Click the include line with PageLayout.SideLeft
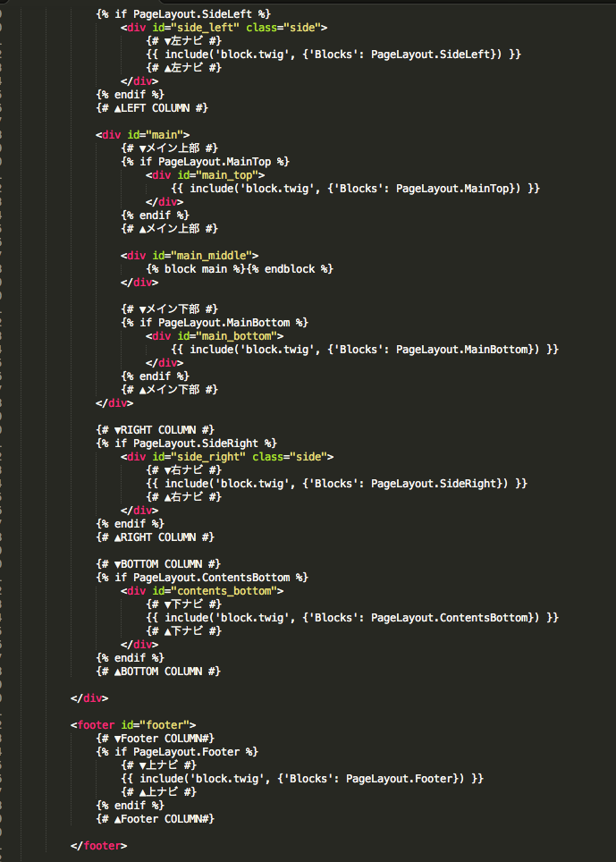The width and height of the screenshot is (616, 862). coord(333,54)
